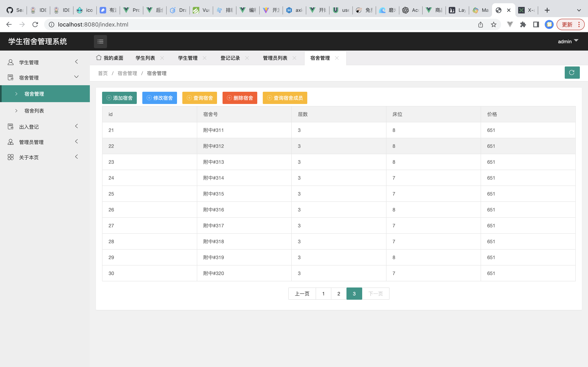Click the home icon 我的桌面 tab
Screen dimensions: 588x367
pos(110,58)
